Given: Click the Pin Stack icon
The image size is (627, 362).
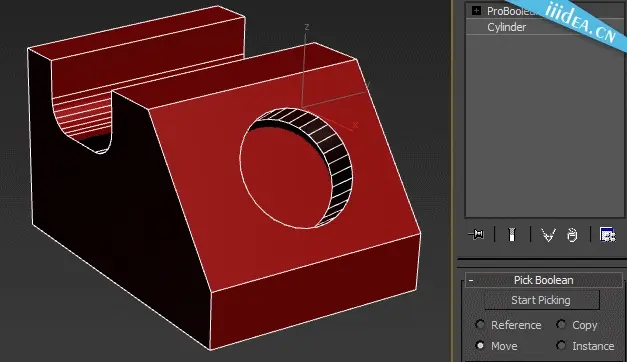Looking at the screenshot, I should [476, 234].
